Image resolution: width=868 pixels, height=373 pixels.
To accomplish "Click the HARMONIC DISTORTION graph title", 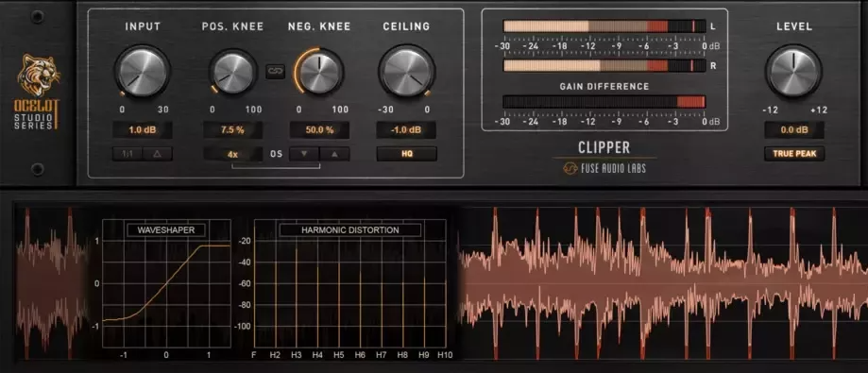I will (349, 230).
